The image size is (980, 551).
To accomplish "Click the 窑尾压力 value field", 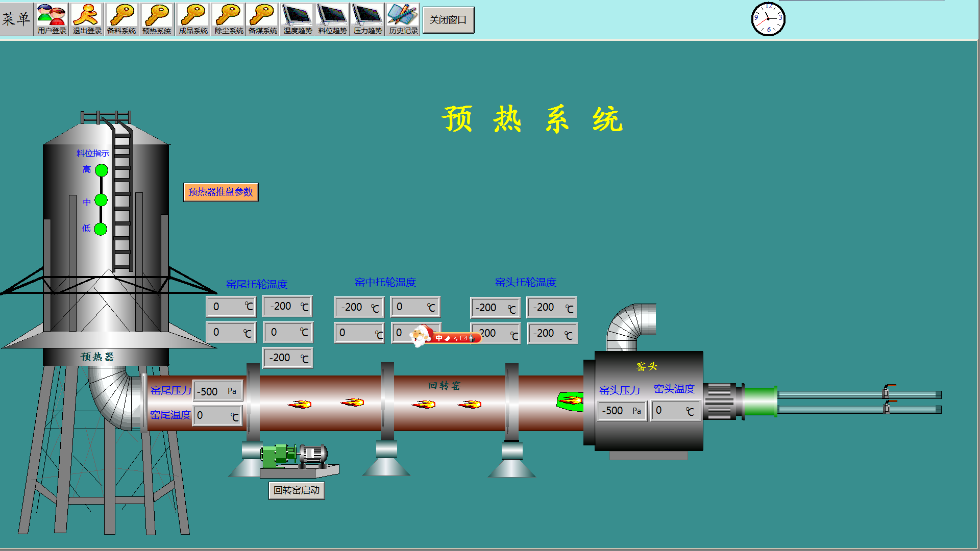I will pos(217,391).
